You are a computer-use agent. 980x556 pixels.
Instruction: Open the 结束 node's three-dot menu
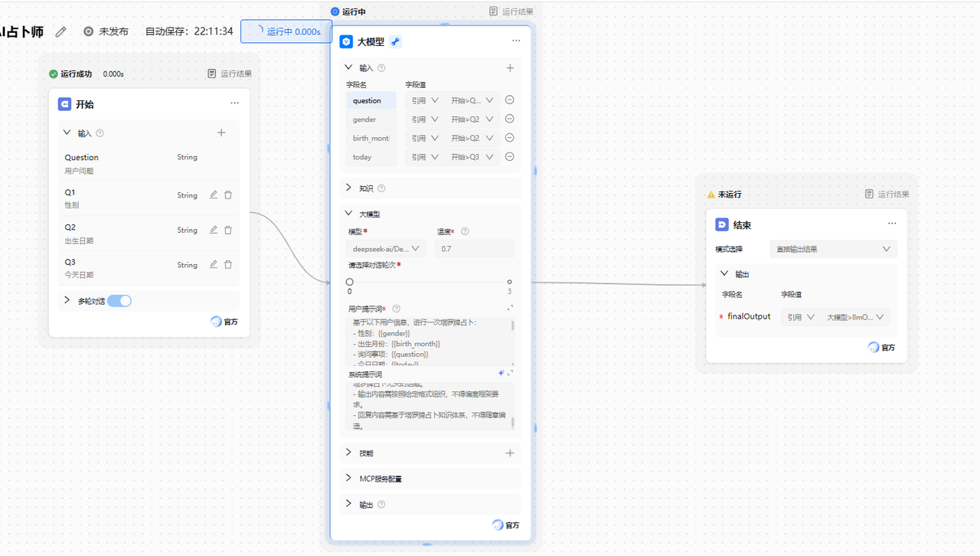point(892,224)
